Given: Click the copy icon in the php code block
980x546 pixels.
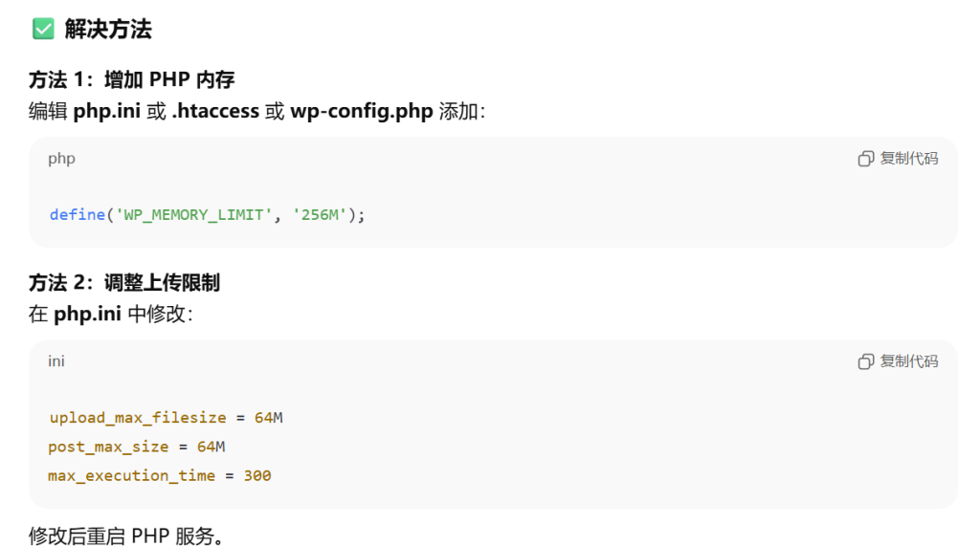Looking at the screenshot, I should point(866,159).
